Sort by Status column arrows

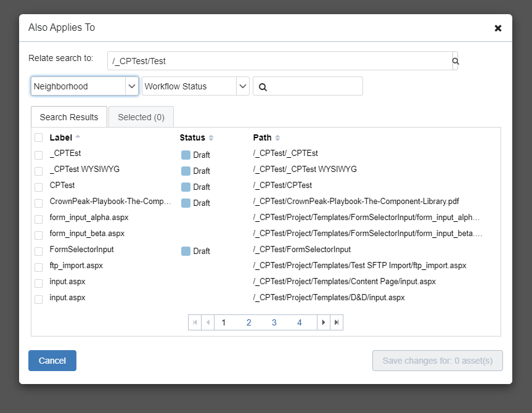click(x=211, y=138)
